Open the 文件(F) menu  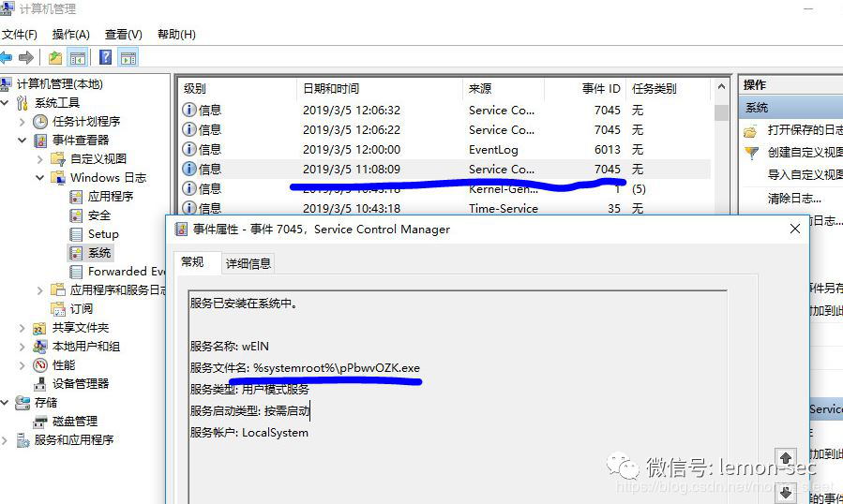[x=20, y=35]
